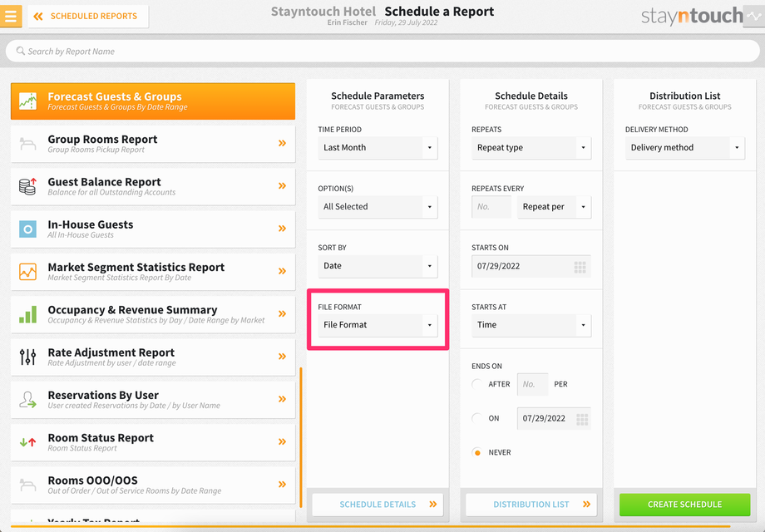Image resolution: width=765 pixels, height=532 pixels.
Task: Click the Market Segment Statistics chart icon
Action: pyautogui.click(x=27, y=272)
